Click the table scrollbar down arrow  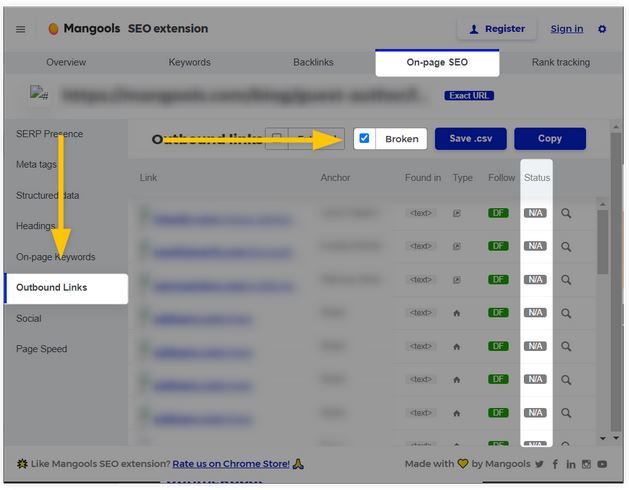click(x=603, y=438)
